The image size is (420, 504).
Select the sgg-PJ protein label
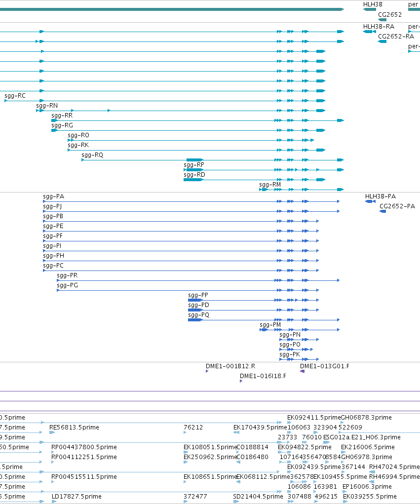click(x=52, y=206)
